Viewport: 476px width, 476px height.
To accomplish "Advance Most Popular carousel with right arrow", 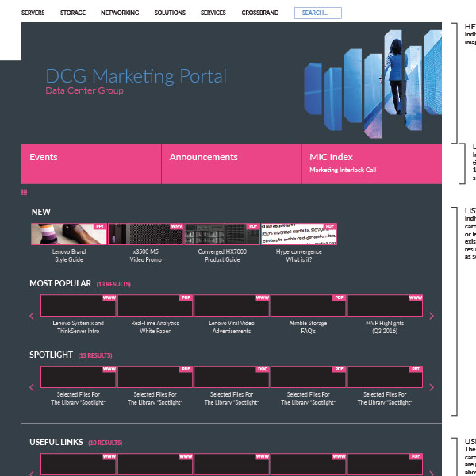I will (x=432, y=316).
